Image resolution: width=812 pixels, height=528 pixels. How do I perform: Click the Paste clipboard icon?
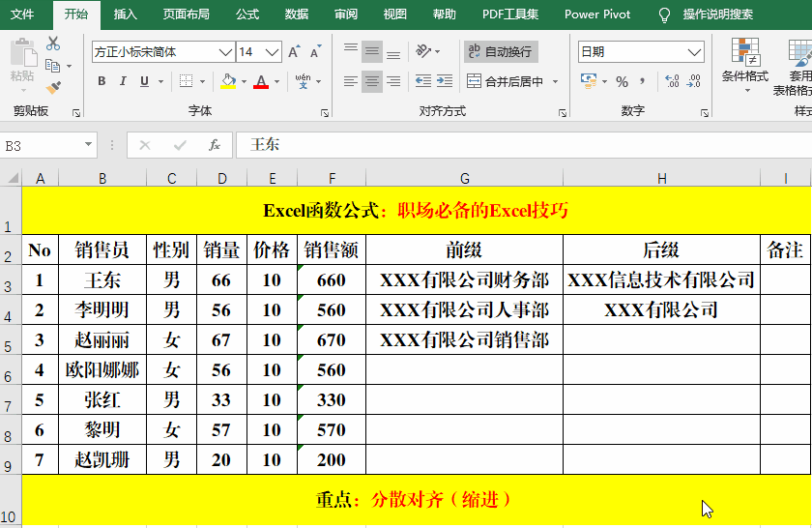click(22, 53)
